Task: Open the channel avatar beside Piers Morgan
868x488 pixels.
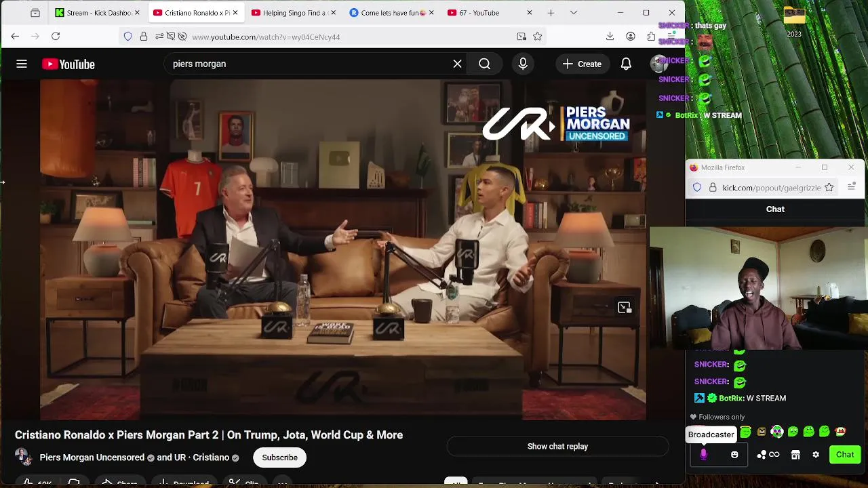Action: coord(23,457)
